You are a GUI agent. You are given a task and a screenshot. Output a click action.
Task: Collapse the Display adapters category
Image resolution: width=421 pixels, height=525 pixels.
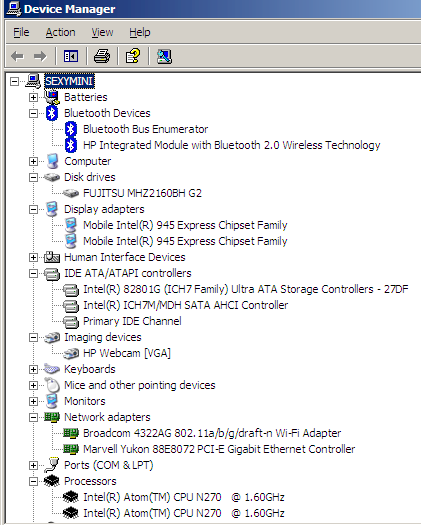(x=33, y=210)
